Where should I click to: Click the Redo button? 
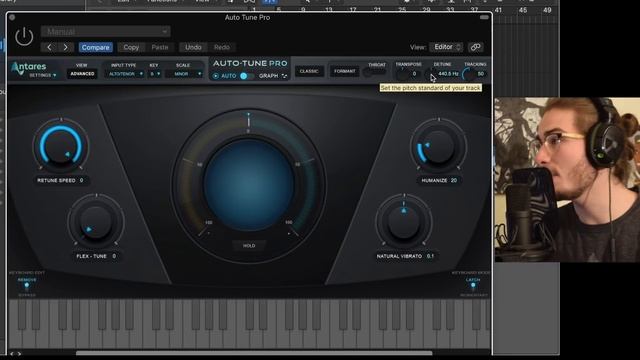(x=222, y=47)
